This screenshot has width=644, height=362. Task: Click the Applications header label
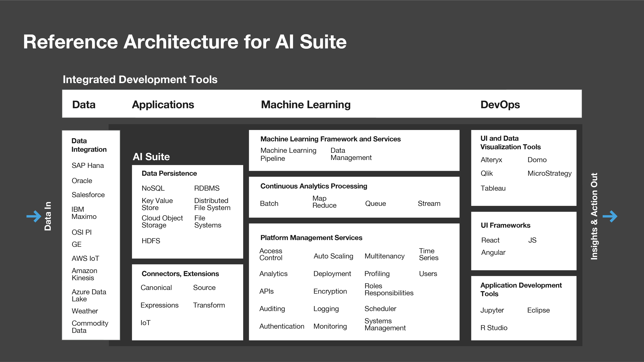(x=163, y=104)
